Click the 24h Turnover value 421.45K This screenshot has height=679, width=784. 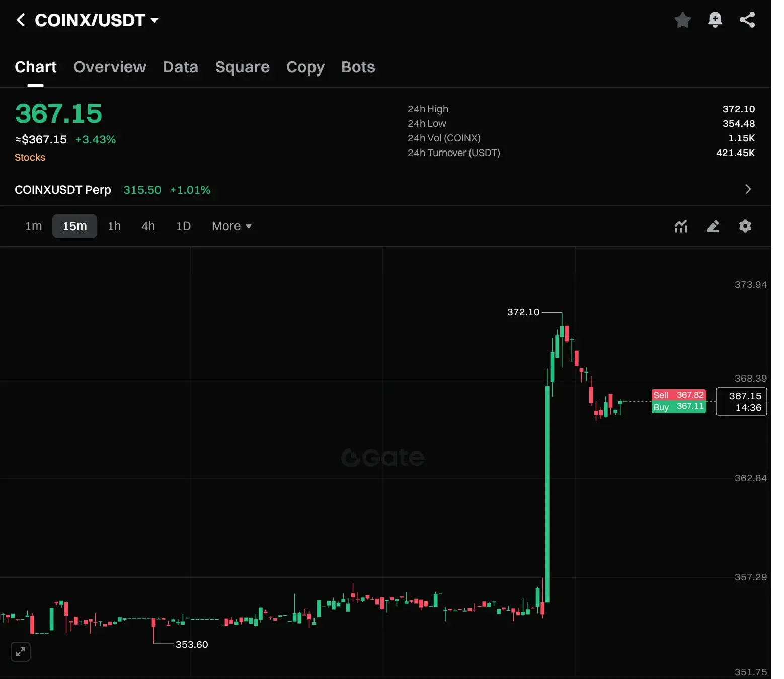click(736, 153)
